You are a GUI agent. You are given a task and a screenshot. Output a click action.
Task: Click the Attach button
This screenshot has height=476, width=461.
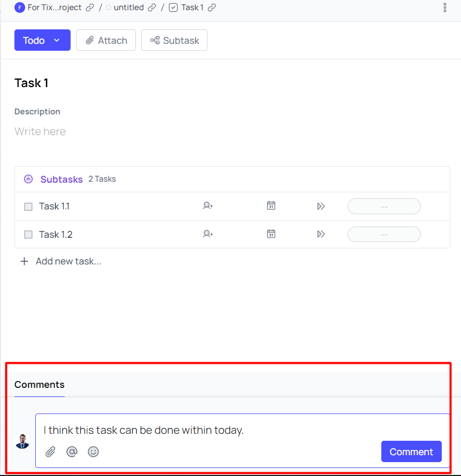[106, 40]
